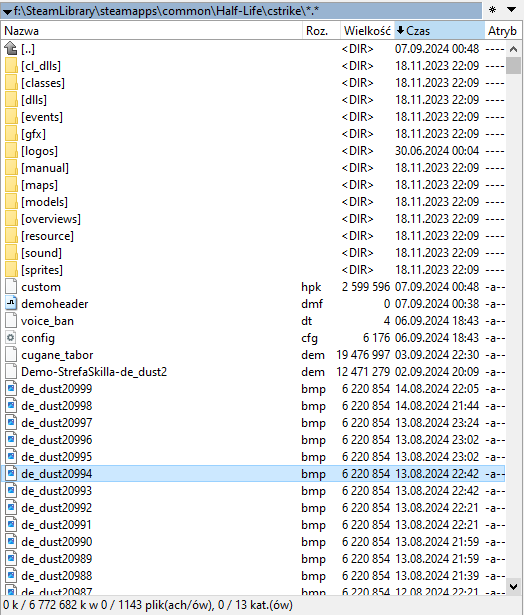Click the size value 19 476 997
524x615 pixels.
point(363,355)
